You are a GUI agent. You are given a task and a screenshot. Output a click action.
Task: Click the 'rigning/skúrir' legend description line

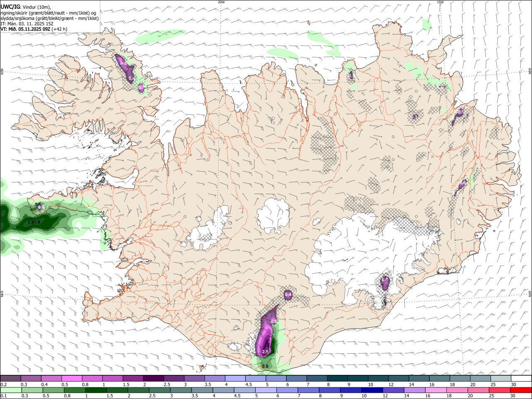pyautogui.click(x=48, y=13)
